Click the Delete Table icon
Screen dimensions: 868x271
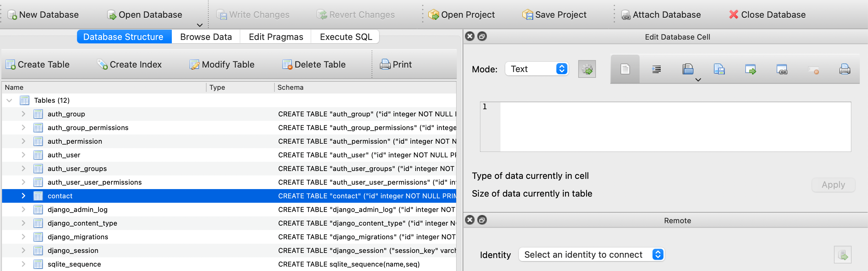287,65
